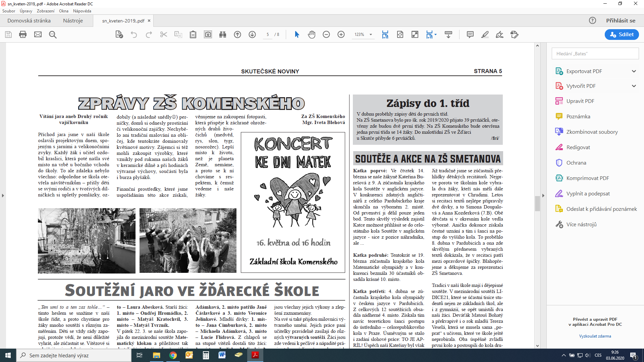Image resolution: width=644 pixels, height=362 pixels.
Task: Click the scissors cut icon
Action: pyautogui.click(x=164, y=35)
